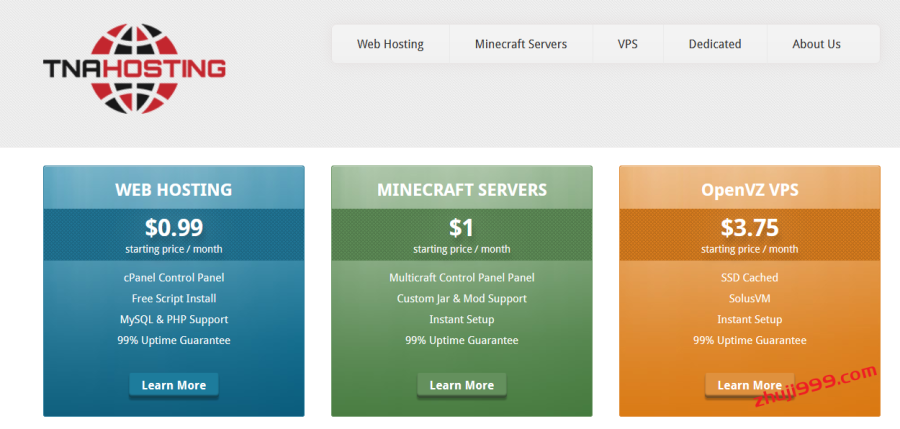Select the MINECRAFT SERVERS card heading
This screenshot has height=429, width=900.
pos(462,190)
